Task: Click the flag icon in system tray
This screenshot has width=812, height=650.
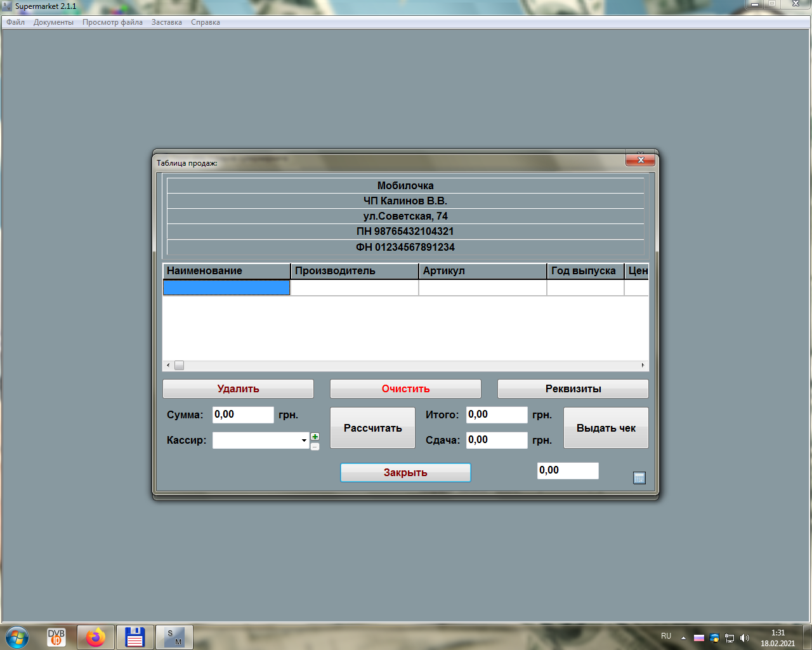Action: coord(699,638)
